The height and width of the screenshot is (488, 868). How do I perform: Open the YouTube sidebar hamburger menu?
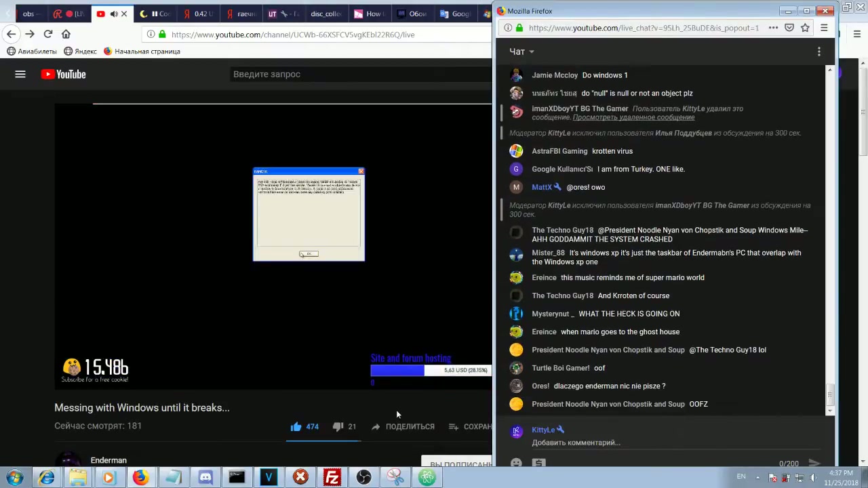click(x=20, y=74)
